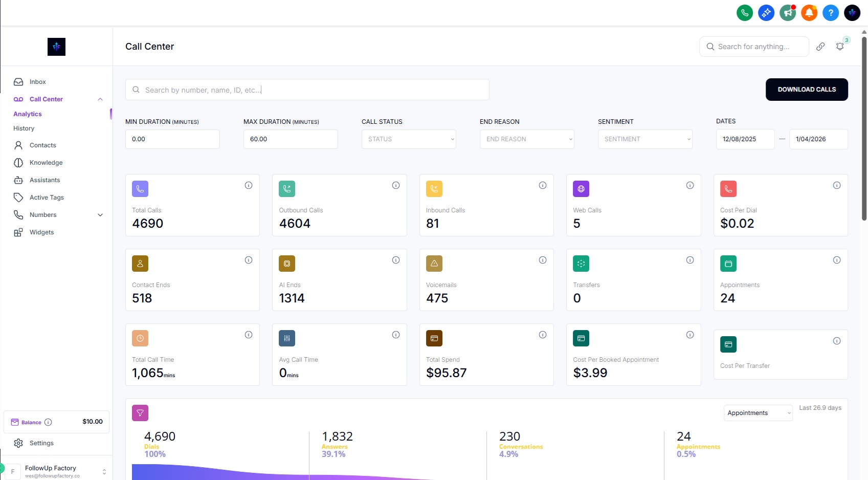Open Active Tags section
The width and height of the screenshot is (868, 480).
click(47, 198)
